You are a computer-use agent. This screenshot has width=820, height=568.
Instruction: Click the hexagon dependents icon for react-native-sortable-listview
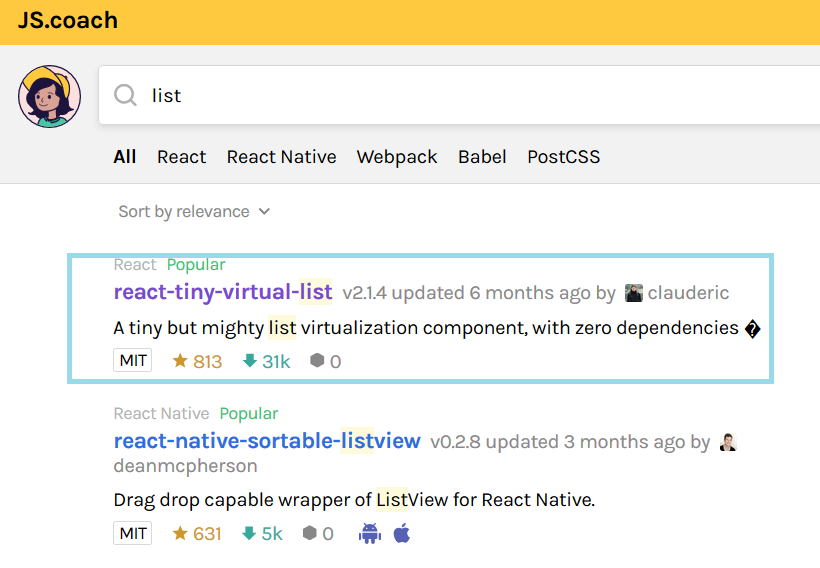[x=310, y=532]
